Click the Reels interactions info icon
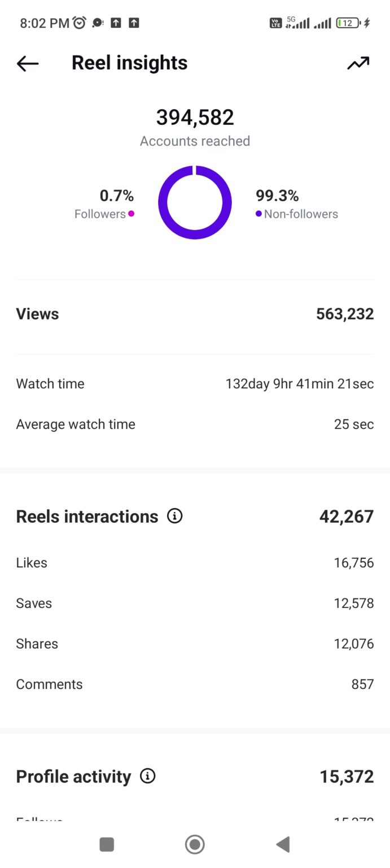Viewport: 390px width, 868px height. pos(175,516)
